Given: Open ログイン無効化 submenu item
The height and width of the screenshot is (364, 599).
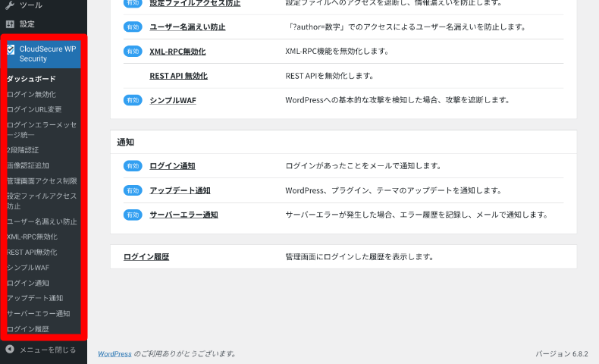Looking at the screenshot, I should [x=31, y=94].
